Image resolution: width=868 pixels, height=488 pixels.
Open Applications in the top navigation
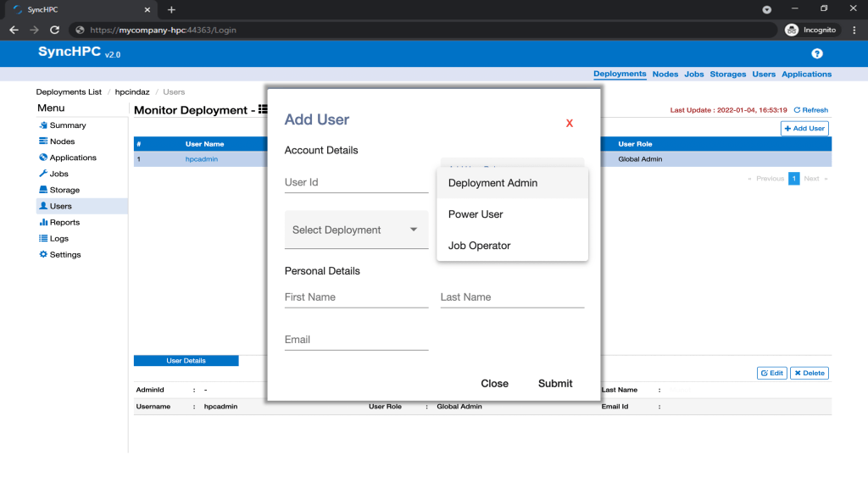click(806, 75)
